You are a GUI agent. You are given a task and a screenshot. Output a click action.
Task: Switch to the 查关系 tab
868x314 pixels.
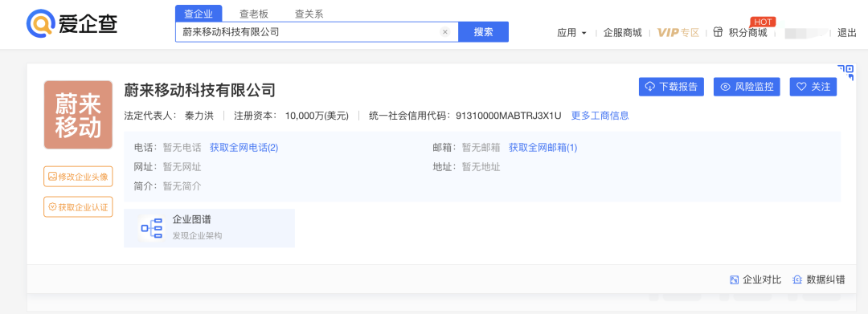309,14
